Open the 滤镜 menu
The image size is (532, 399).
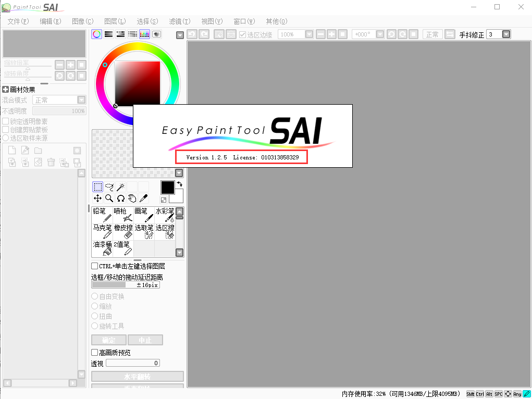tap(179, 21)
